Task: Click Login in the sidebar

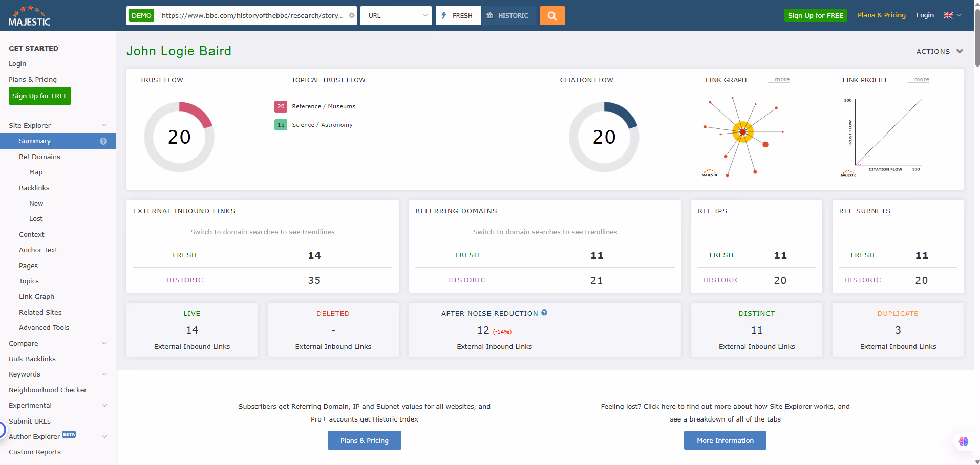Action: tap(17, 63)
